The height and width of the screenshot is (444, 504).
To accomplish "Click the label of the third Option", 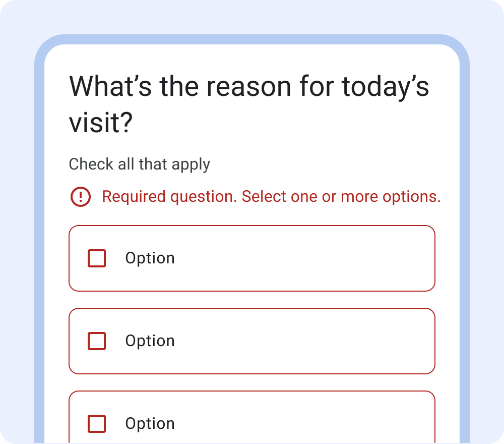I will click(x=150, y=423).
